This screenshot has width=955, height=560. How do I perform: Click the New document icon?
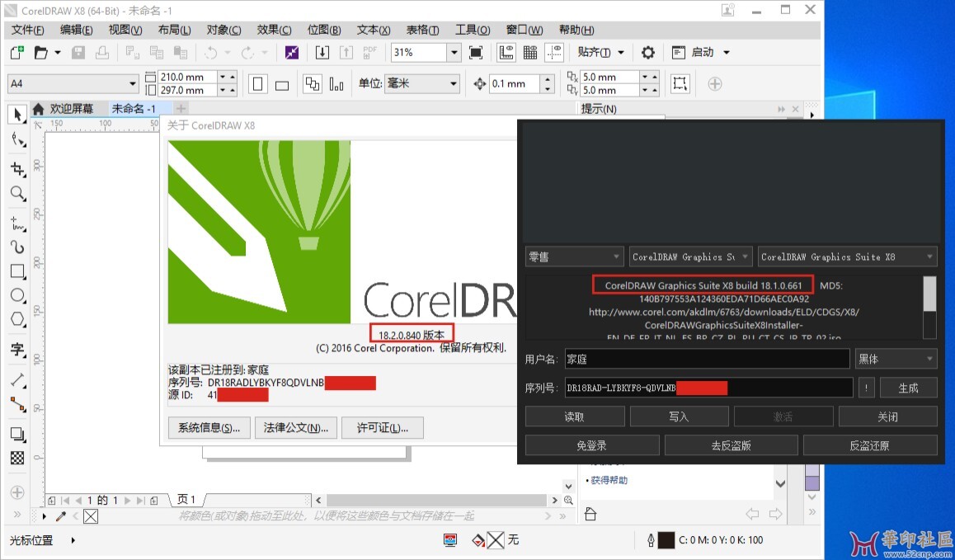[17, 53]
